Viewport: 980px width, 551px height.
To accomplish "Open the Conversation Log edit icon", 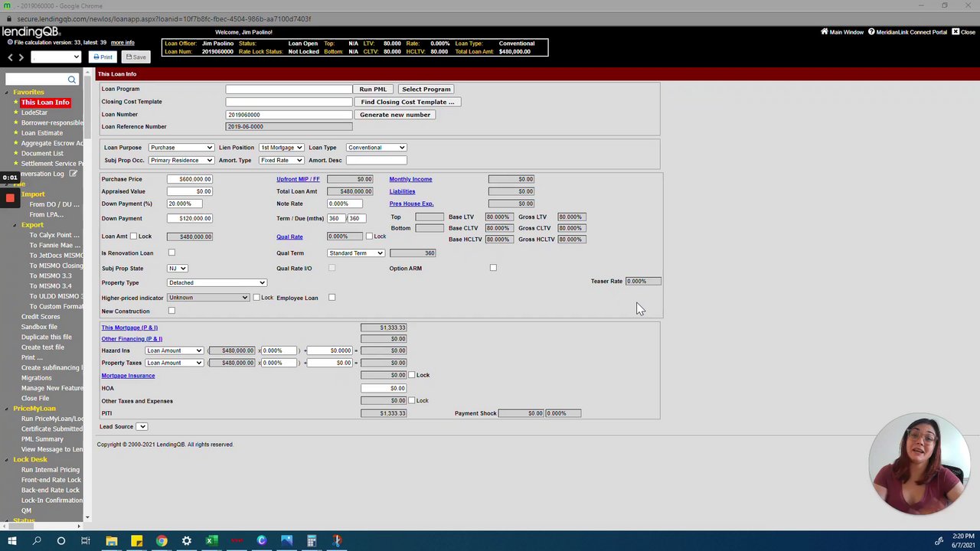I will (x=73, y=174).
